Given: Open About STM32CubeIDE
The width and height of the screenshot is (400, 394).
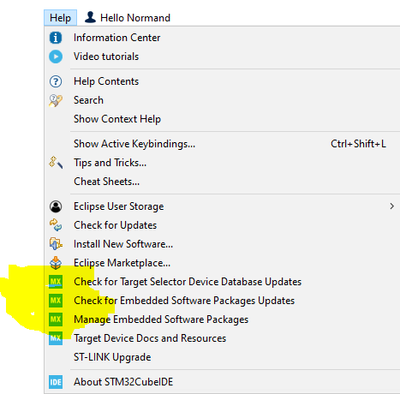Looking at the screenshot, I should [x=123, y=382].
